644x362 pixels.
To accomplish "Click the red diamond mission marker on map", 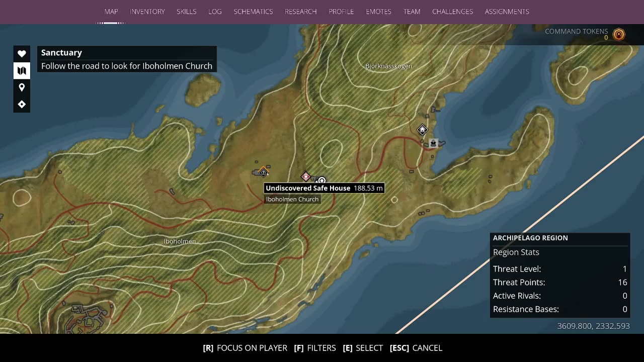I will coord(305,176).
